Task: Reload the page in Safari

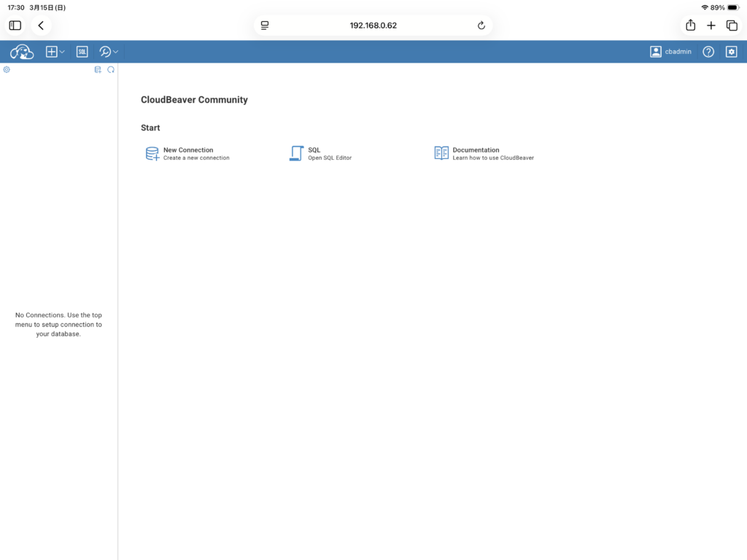Action: [x=481, y=26]
